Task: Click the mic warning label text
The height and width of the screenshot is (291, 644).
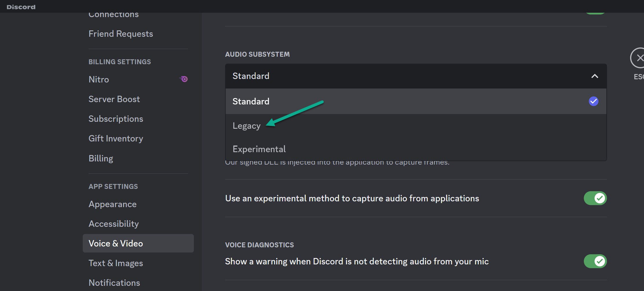Action: 357,261
